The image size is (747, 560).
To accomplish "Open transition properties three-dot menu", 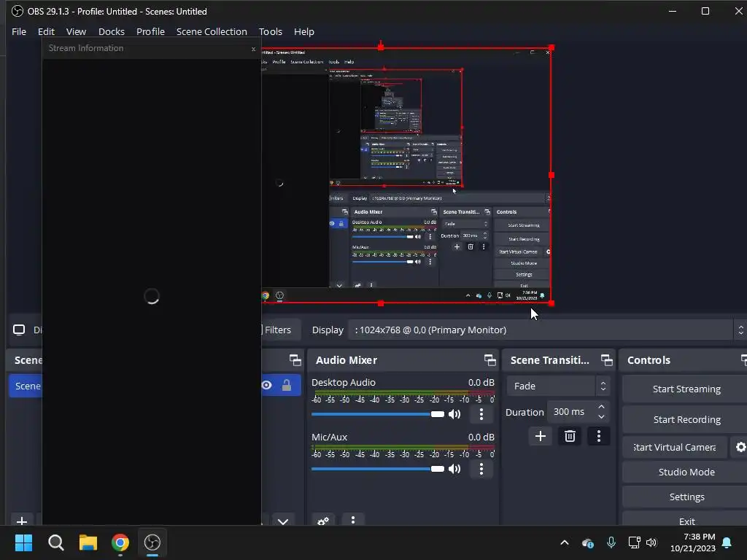I will pos(599,436).
